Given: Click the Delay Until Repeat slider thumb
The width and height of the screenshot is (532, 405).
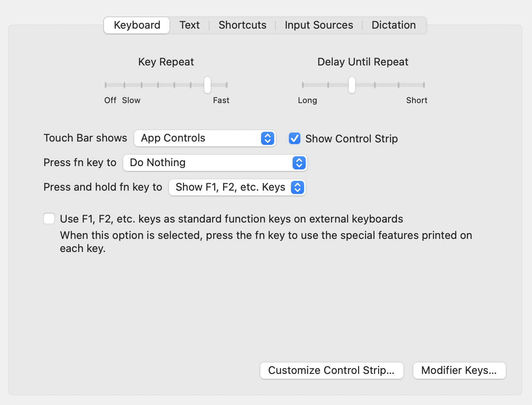Looking at the screenshot, I should coord(352,85).
